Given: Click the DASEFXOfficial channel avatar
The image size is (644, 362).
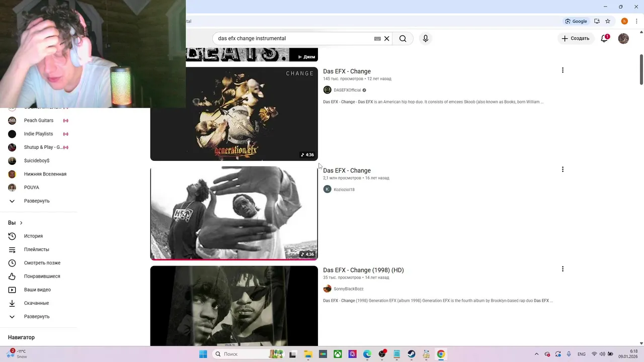Looking at the screenshot, I should pos(327,90).
